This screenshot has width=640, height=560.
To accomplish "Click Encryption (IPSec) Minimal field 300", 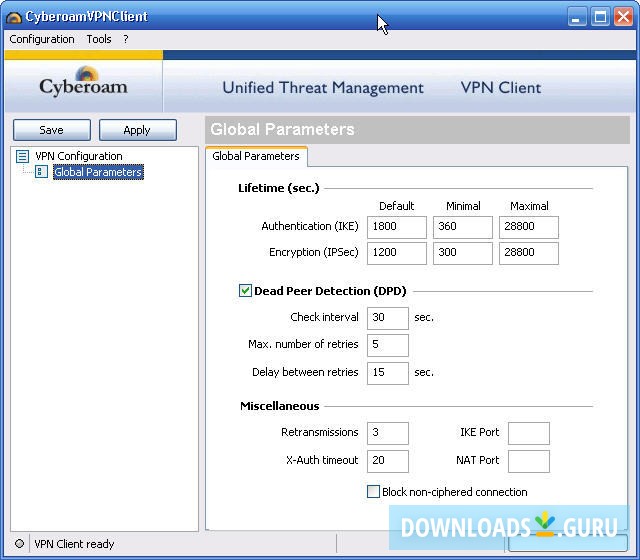I will tap(463, 253).
